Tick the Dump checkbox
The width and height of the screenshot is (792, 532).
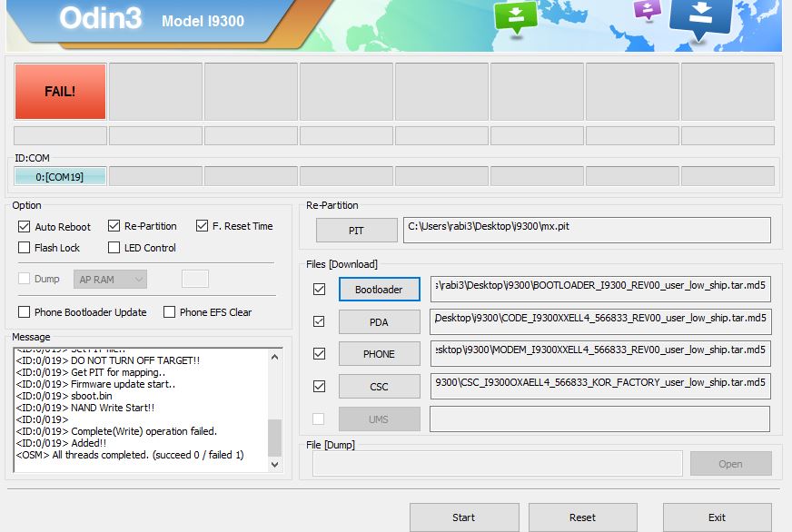point(24,278)
